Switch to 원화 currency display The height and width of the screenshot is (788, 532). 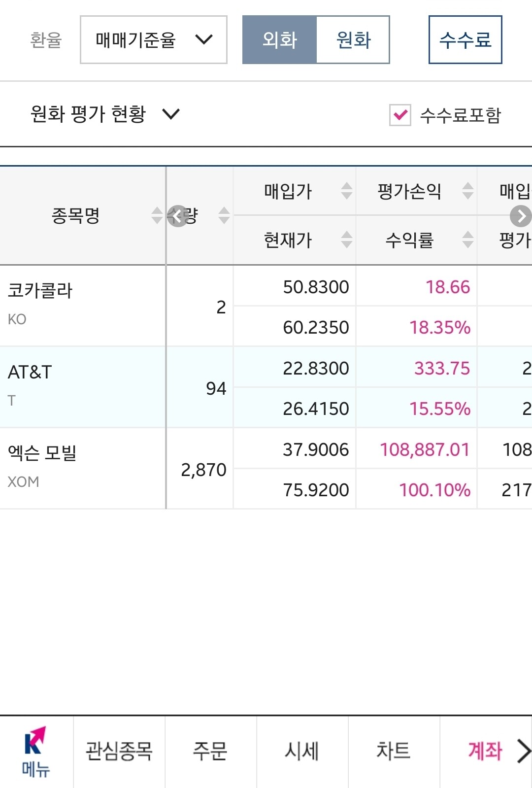pos(353,39)
